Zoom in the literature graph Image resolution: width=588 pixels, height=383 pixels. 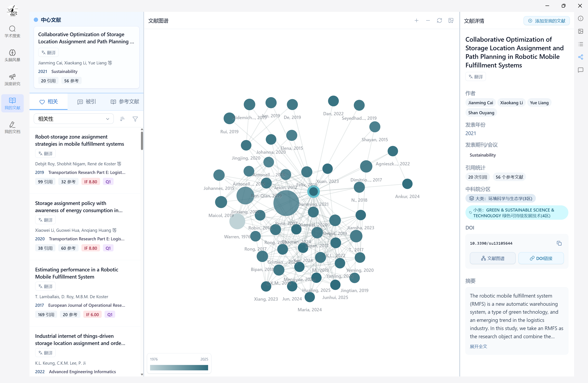416,21
